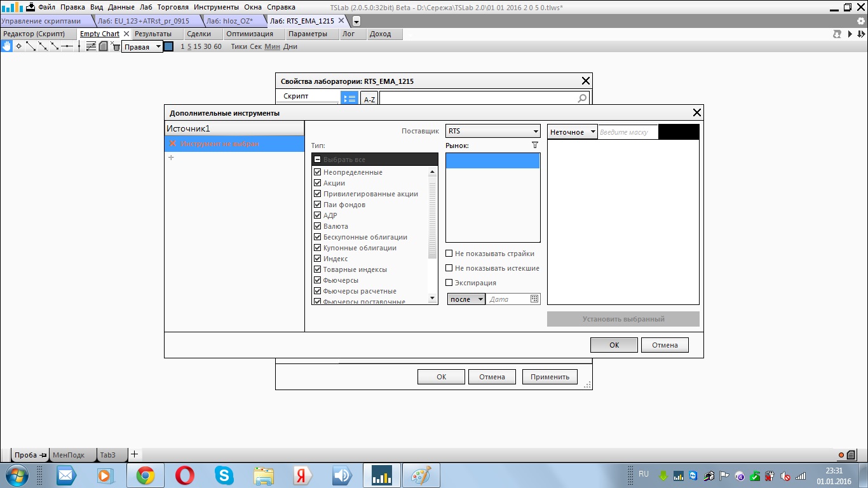868x488 pixels.
Task: Click OK in the lab properties window
Action: tap(442, 377)
